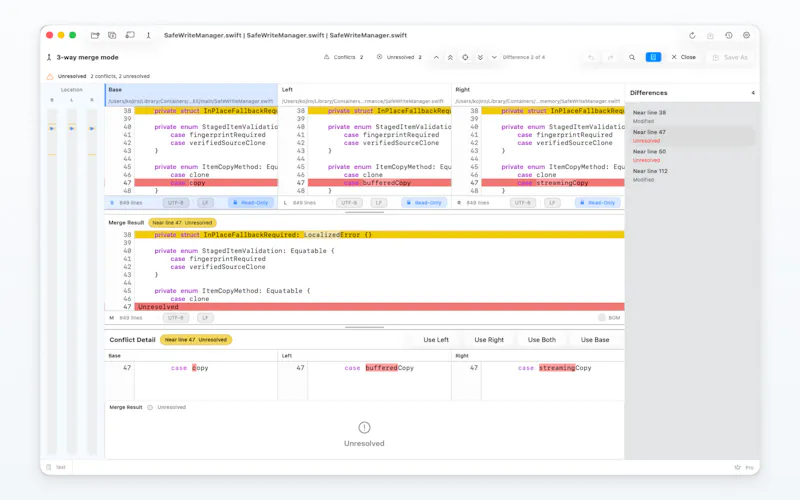This screenshot has height=500, width=800.
Task: Toggle Read-Only on the Base pane
Action: 251,203
